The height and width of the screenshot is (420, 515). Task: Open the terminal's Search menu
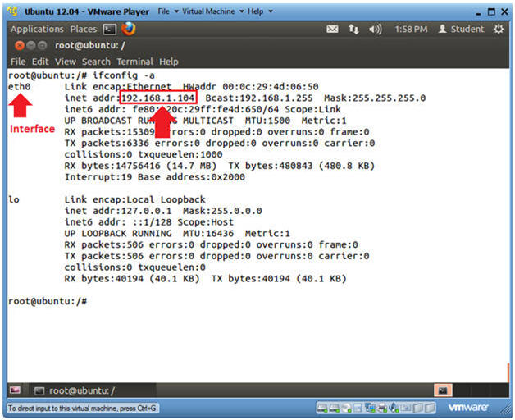(96, 62)
